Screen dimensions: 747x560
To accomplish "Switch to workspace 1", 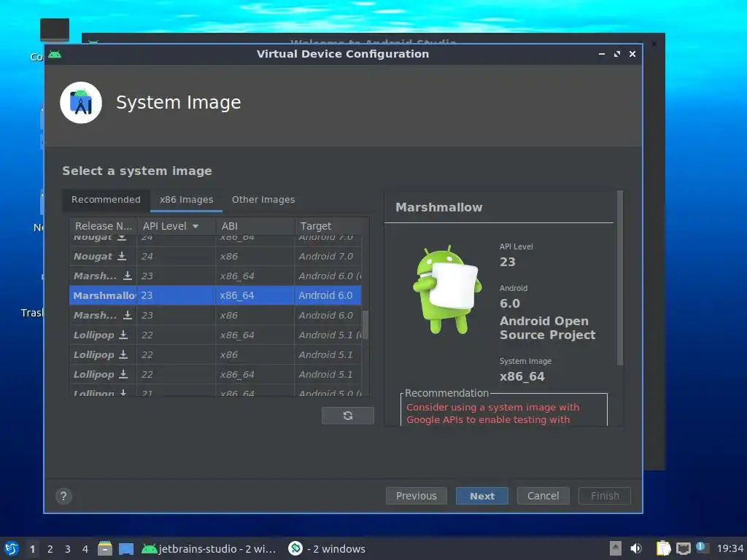I will tap(32, 549).
